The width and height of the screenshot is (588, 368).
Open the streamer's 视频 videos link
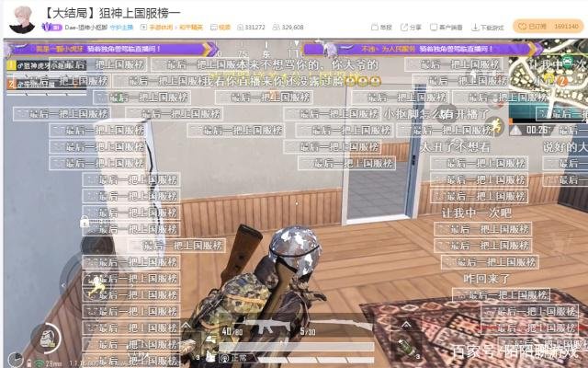[x=220, y=28]
